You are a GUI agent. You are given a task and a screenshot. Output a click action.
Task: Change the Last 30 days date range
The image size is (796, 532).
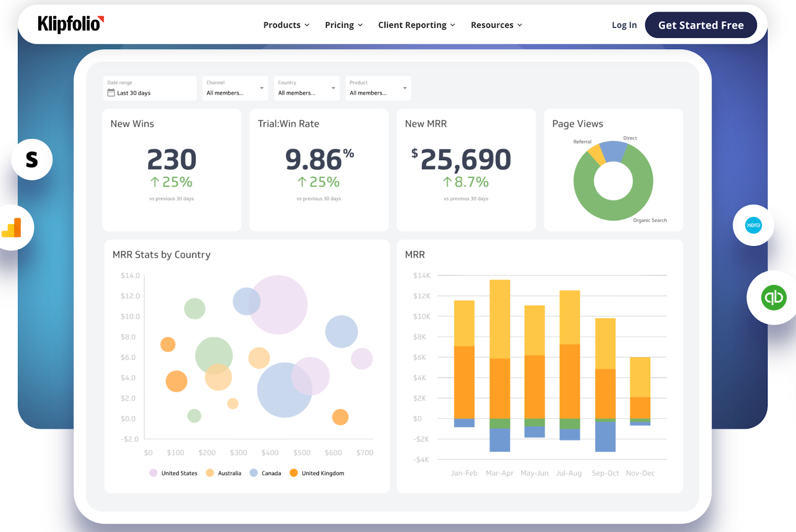point(134,92)
